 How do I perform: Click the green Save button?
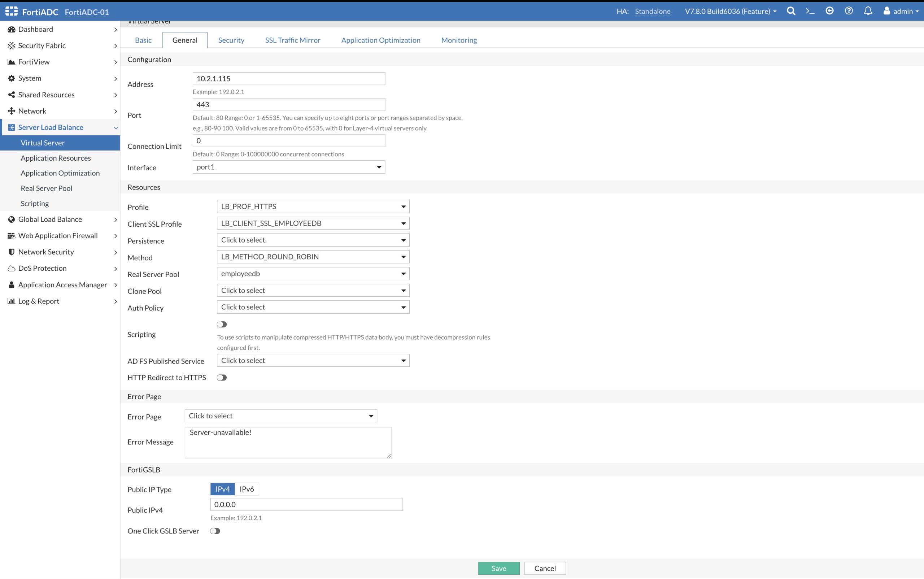(498, 568)
